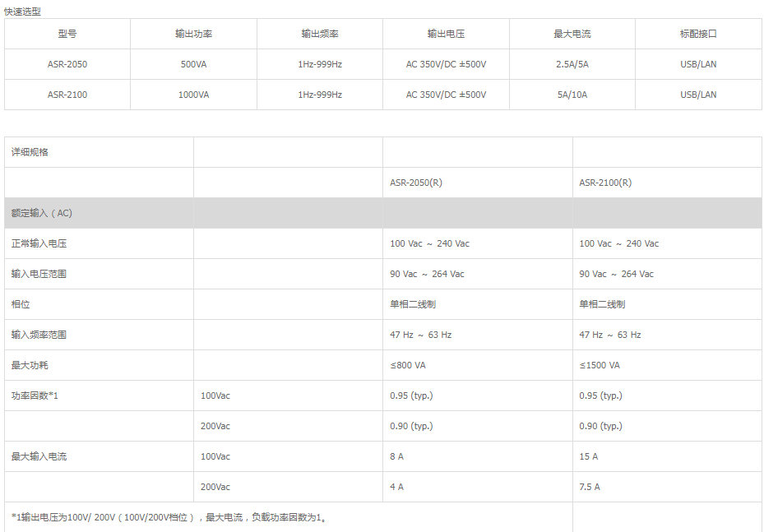Click '100 Vac ~ 240 Vac' under ASR-2050(R)
Image resolution: width=764 pixels, height=532 pixels.
coord(429,243)
